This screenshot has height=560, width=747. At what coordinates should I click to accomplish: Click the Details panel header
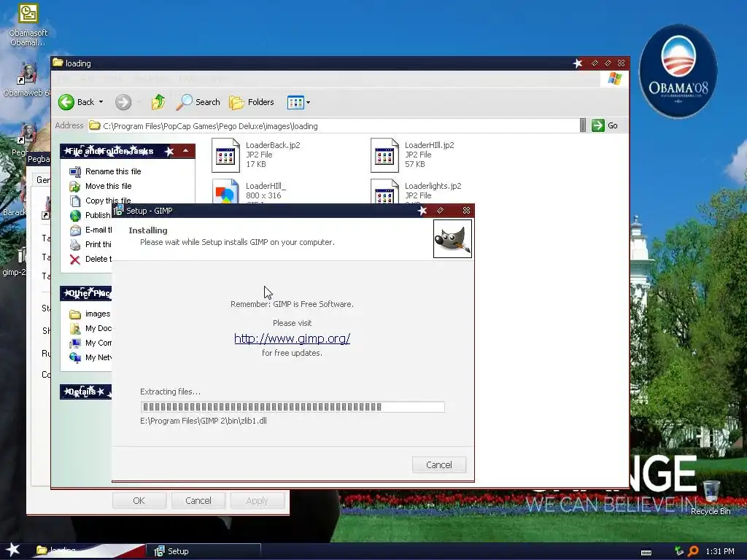[x=86, y=392]
